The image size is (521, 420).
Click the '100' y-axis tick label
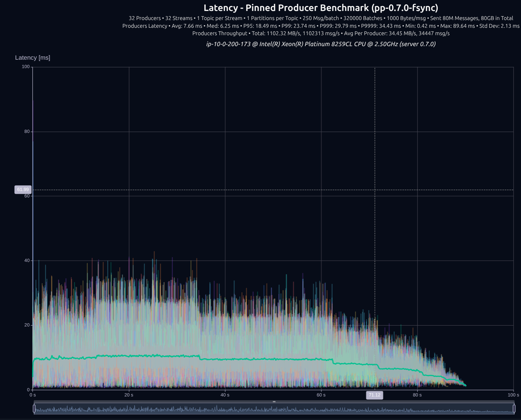click(26, 67)
